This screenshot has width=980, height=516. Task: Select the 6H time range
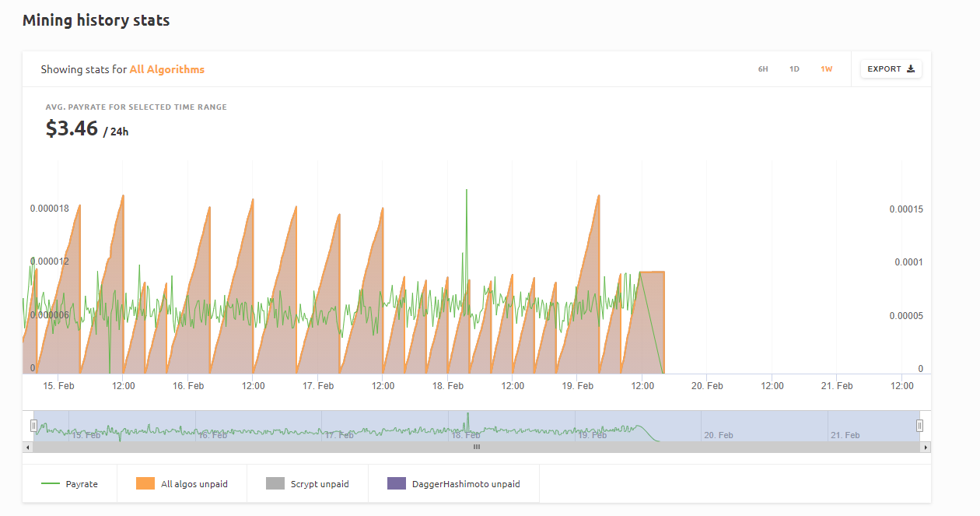(x=763, y=69)
